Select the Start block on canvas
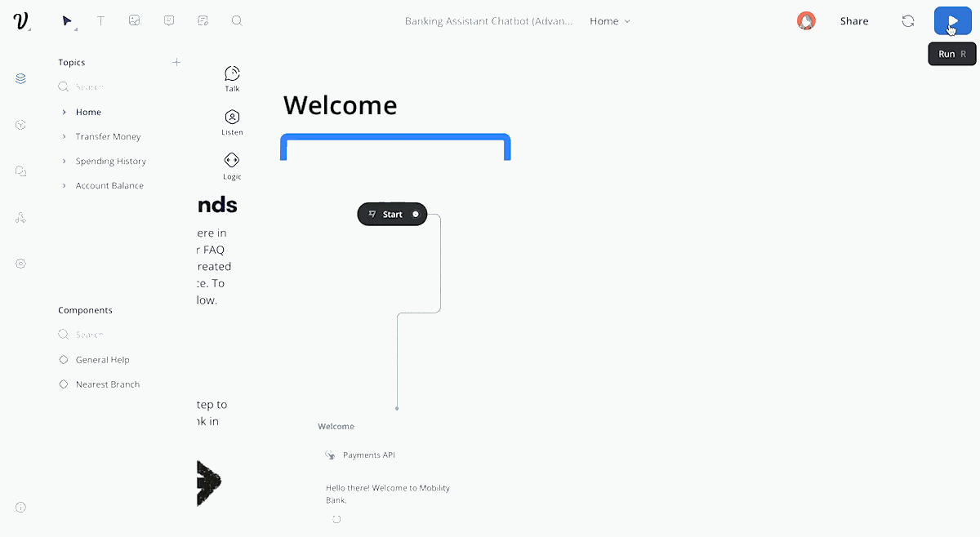Viewport: 980px width, 537px height. pos(392,215)
